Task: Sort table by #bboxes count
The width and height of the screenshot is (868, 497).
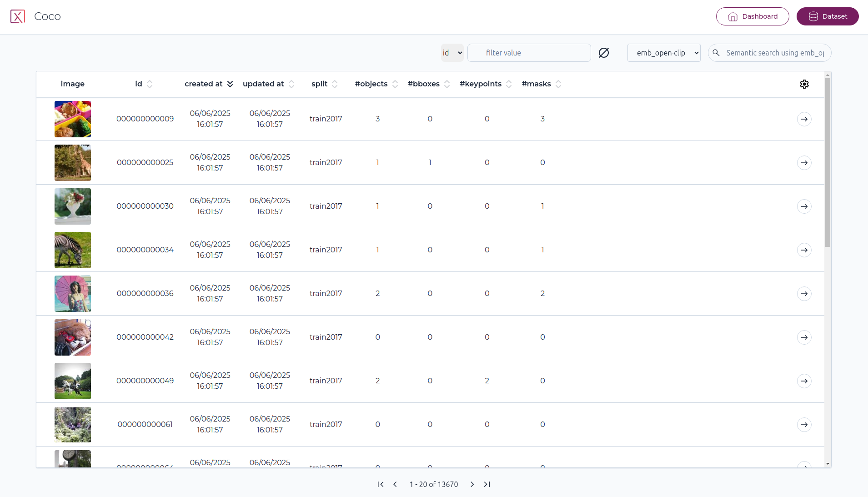Action: pos(447,84)
